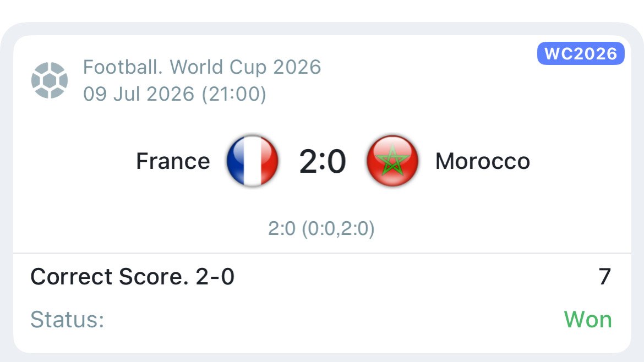
Task: Click the divider line above Correct Score
Action: point(322,253)
